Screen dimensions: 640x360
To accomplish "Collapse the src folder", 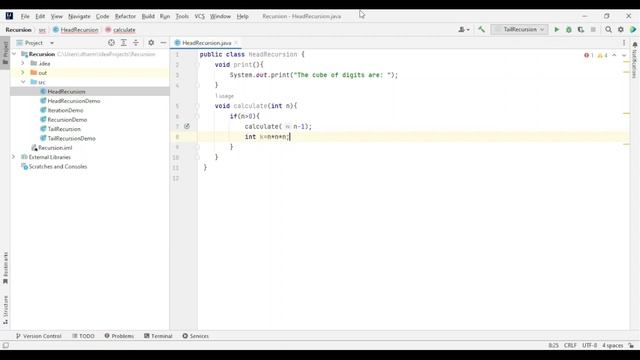I will pyautogui.click(x=23, y=82).
